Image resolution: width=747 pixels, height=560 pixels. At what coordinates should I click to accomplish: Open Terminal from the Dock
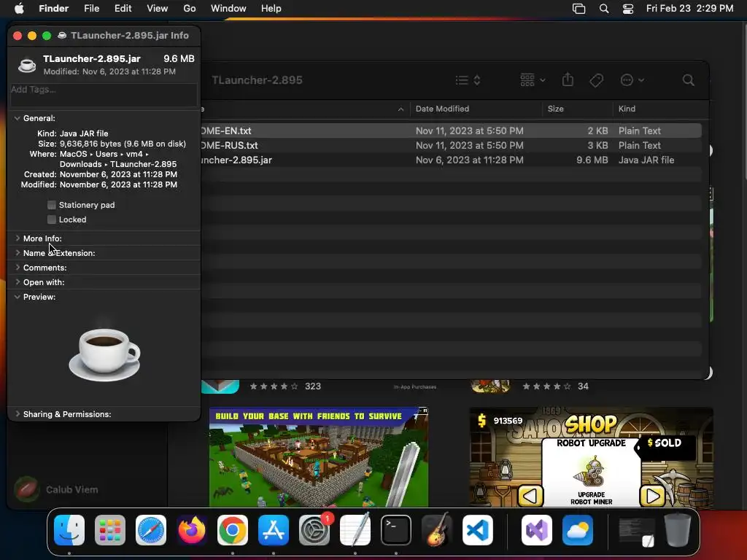pyautogui.click(x=396, y=530)
